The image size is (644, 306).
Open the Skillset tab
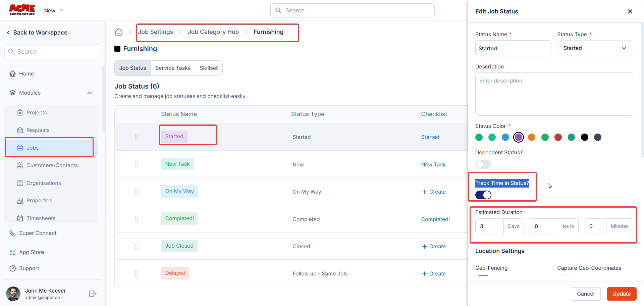click(x=209, y=68)
